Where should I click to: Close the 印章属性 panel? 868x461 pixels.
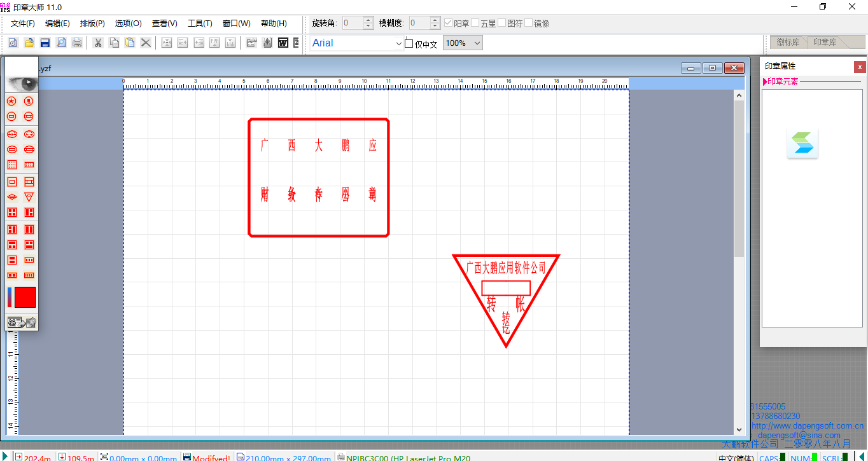(860, 67)
